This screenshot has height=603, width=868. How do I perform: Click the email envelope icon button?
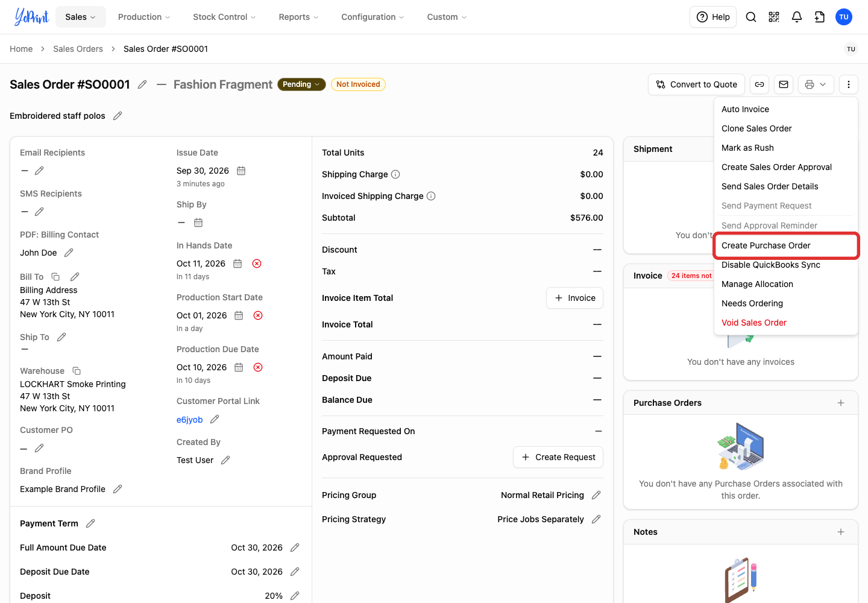pos(784,84)
